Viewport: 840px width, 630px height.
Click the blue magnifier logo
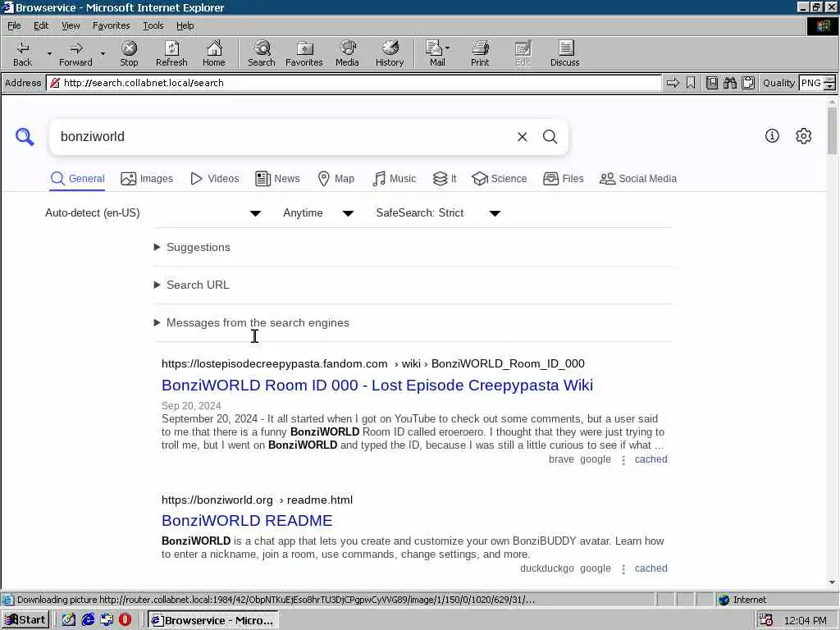point(25,137)
